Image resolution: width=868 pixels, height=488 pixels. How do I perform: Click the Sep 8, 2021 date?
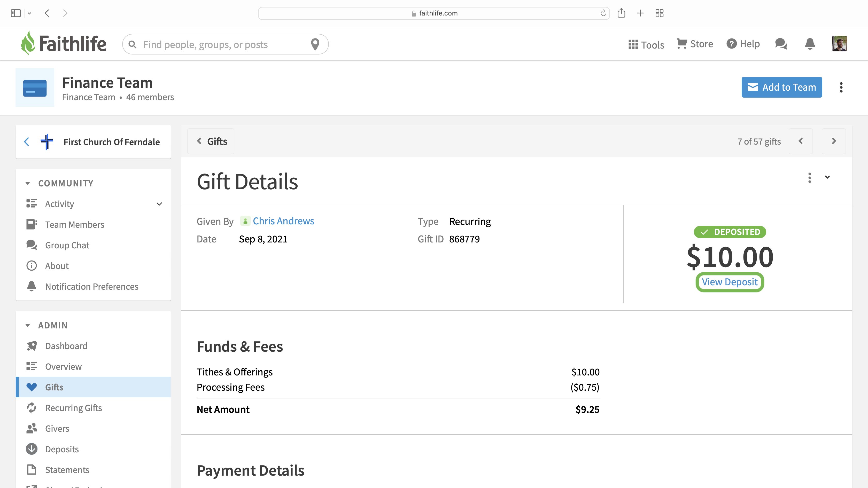coord(263,239)
